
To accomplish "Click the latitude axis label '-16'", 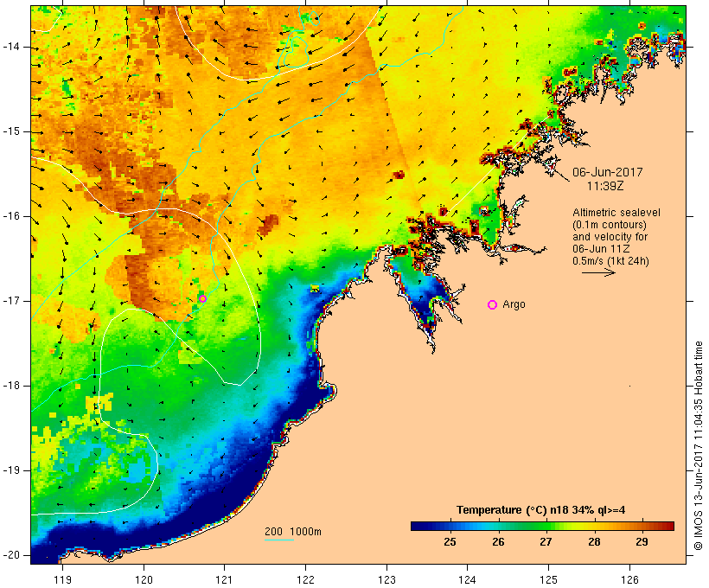I will 11,216.
